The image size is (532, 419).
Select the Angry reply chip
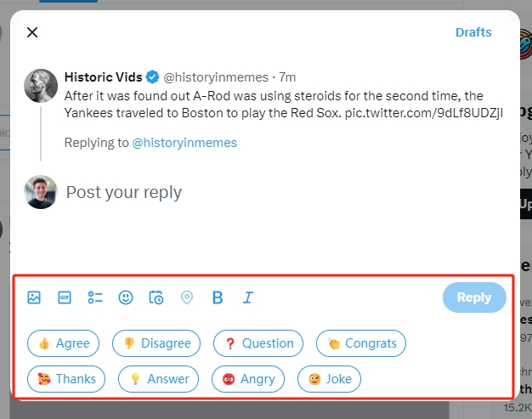248,379
